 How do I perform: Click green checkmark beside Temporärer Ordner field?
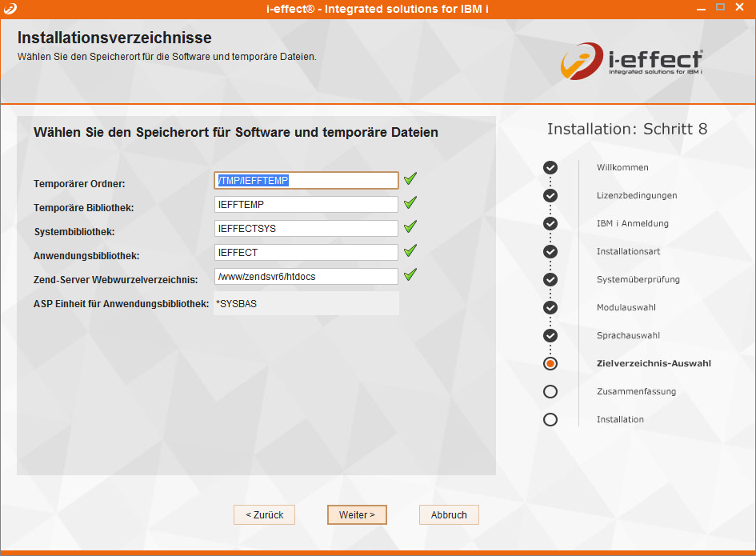point(410,179)
